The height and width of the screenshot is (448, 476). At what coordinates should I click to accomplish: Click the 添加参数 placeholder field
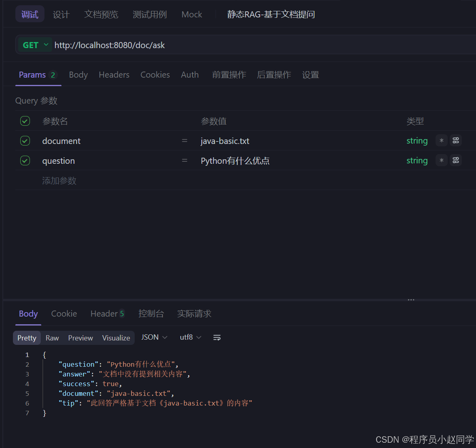[59, 181]
